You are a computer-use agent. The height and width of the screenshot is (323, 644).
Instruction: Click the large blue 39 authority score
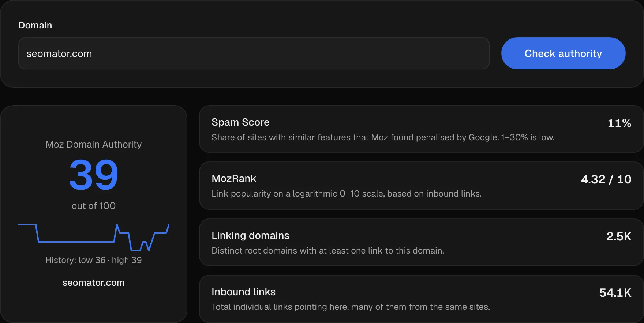(x=94, y=175)
